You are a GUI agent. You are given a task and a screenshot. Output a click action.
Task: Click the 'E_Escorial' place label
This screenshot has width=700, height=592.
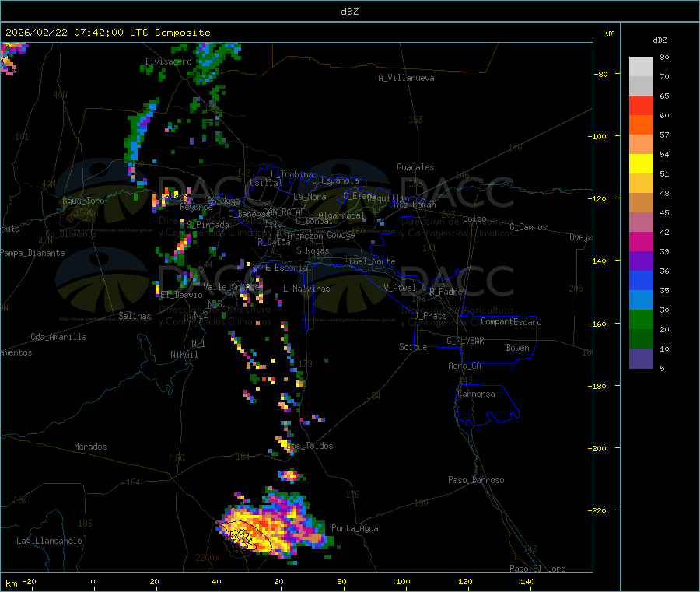[x=289, y=268]
